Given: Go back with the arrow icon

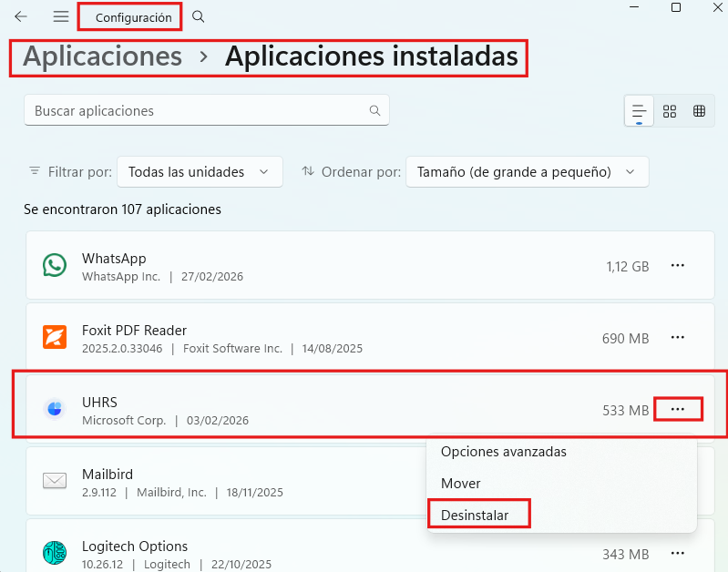Looking at the screenshot, I should click(x=21, y=16).
